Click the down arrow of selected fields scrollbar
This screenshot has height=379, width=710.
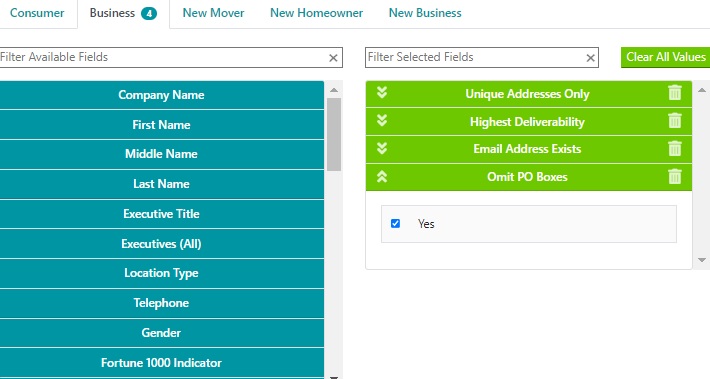[x=702, y=260]
